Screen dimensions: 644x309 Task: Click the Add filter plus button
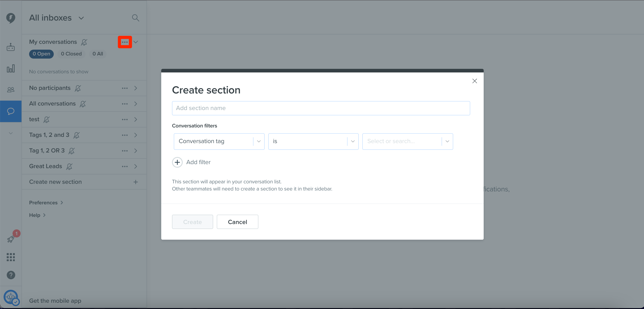click(177, 162)
